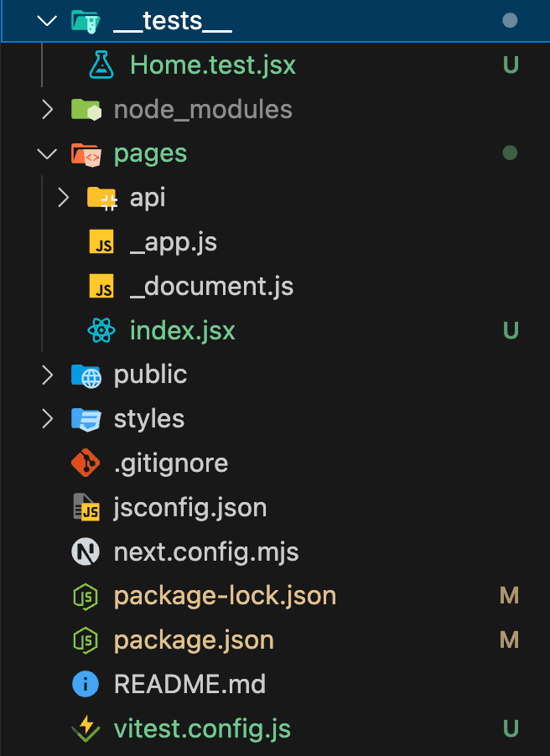Click the Node.js icon next to package.json
The width and height of the screenshot is (550, 756).
86,641
